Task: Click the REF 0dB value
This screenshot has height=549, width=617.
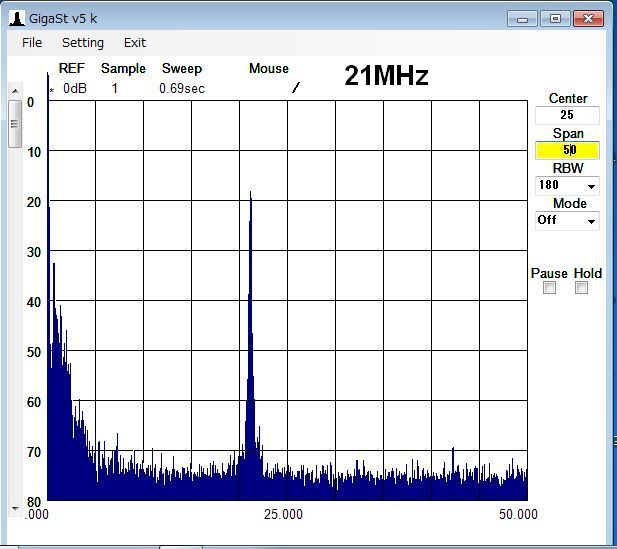Action: pyautogui.click(x=75, y=89)
